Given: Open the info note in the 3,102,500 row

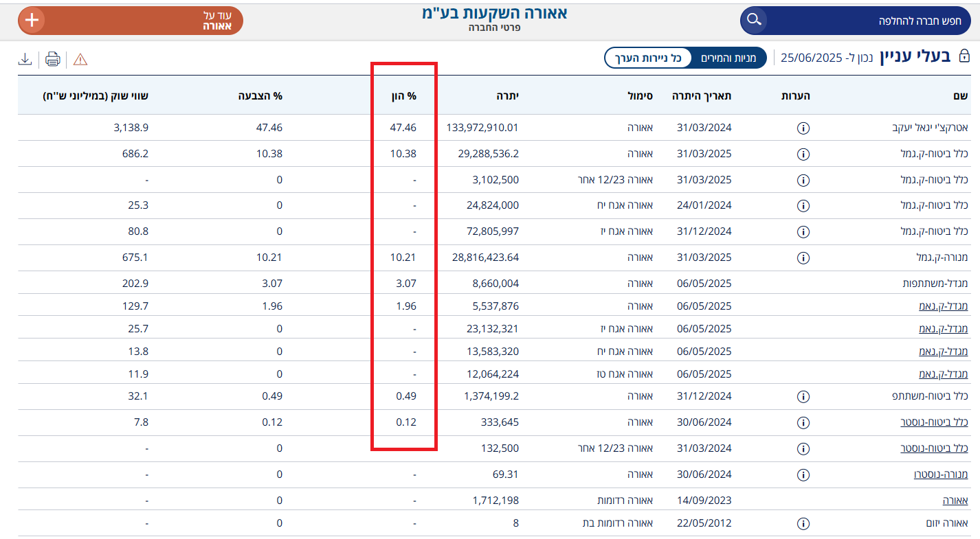Looking at the screenshot, I should coord(803,181).
